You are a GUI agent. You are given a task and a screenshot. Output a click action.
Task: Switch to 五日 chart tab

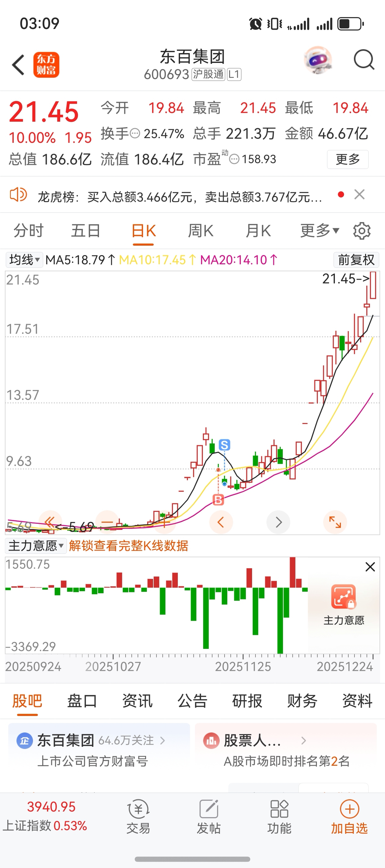point(86,231)
